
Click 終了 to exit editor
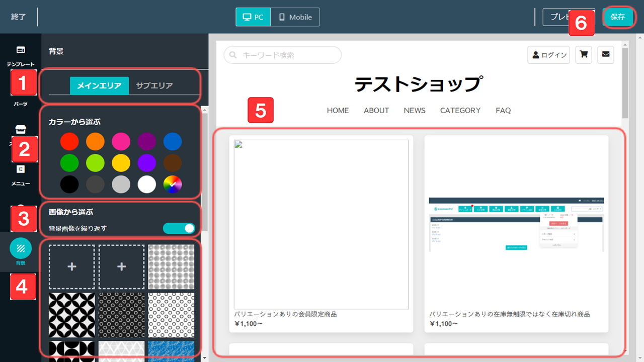click(x=19, y=17)
